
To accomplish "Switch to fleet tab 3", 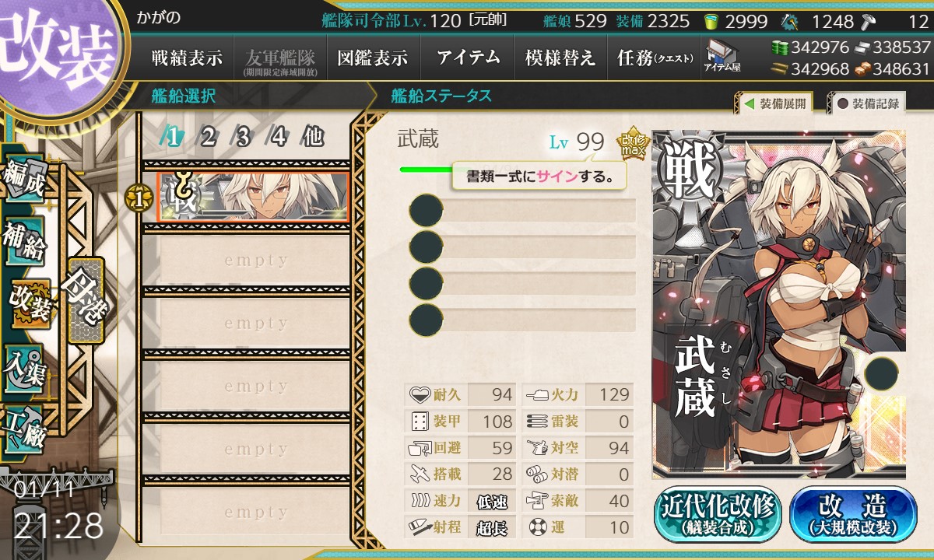I will pos(243,138).
